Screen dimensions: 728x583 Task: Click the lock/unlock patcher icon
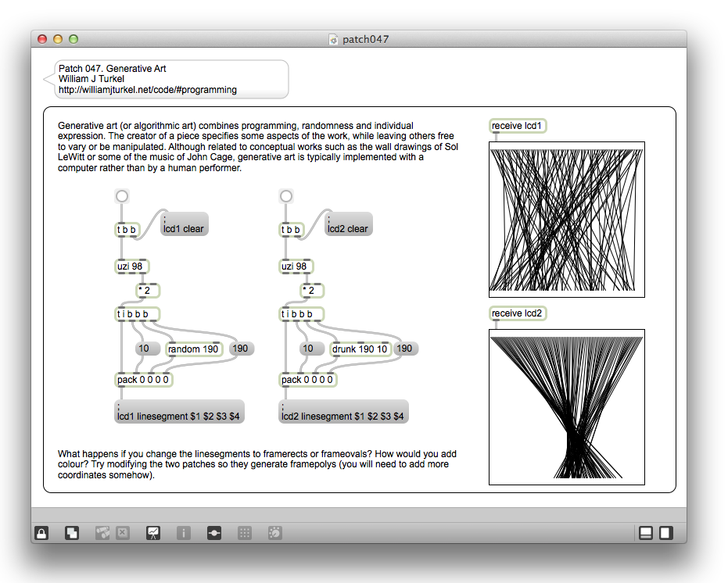point(41,533)
